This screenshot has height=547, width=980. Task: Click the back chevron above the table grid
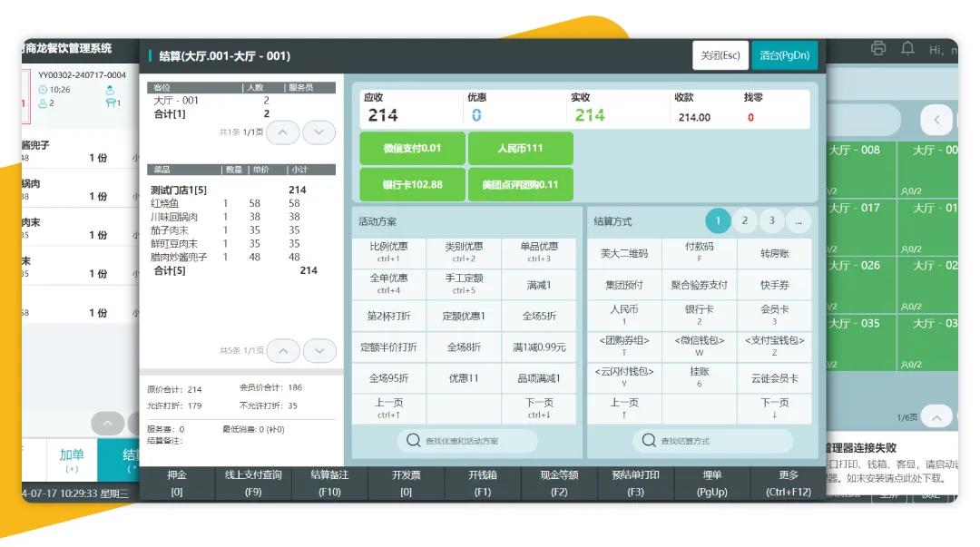[x=936, y=120]
